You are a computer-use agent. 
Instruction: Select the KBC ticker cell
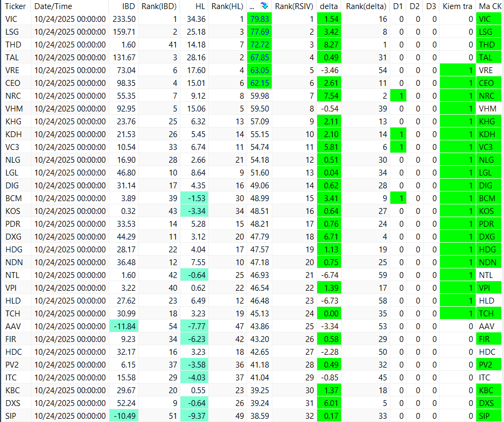[x=17, y=390]
